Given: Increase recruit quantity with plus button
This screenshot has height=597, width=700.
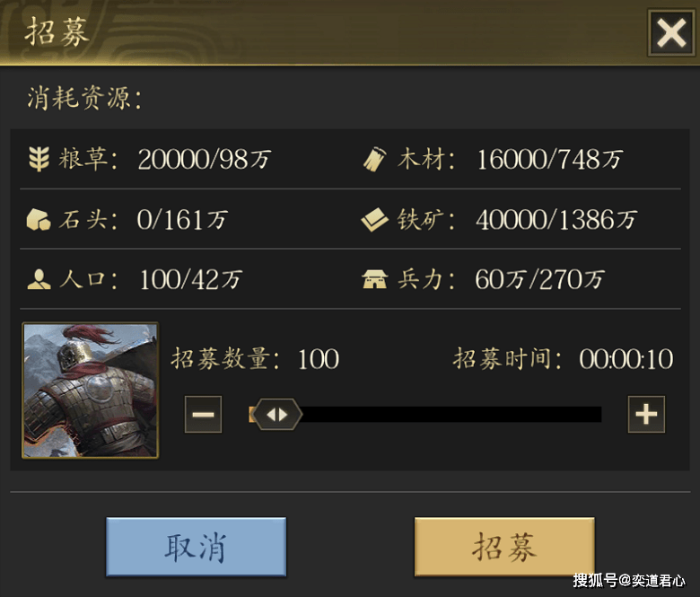Looking at the screenshot, I should click(x=646, y=415).
